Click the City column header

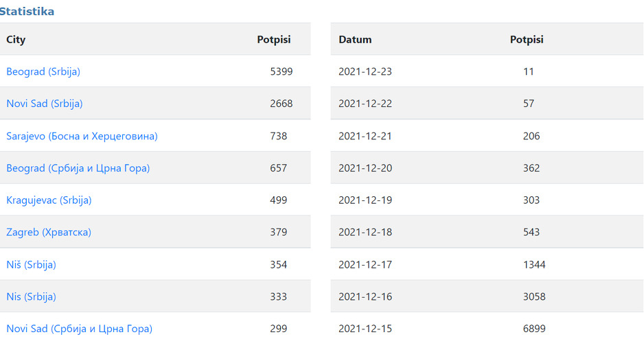click(16, 39)
